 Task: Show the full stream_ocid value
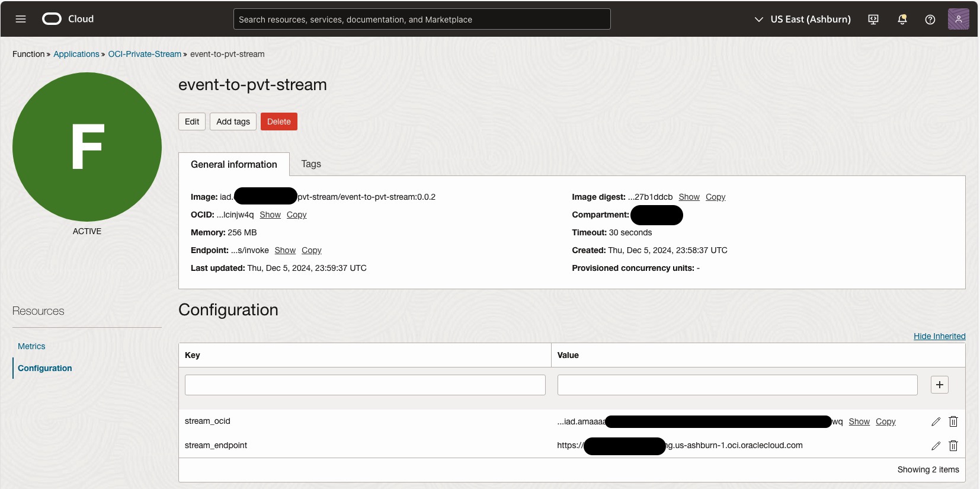[x=859, y=421]
